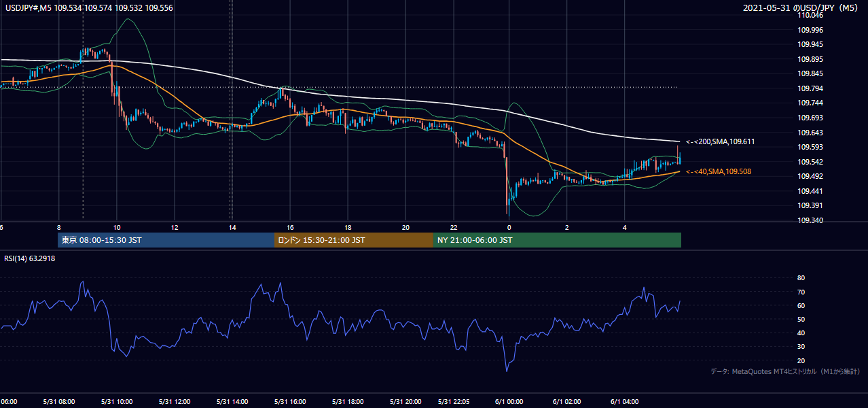Image resolution: width=868 pixels, height=408 pixels.
Task: Click the 5/31 22:05 date label
Action: point(454,402)
